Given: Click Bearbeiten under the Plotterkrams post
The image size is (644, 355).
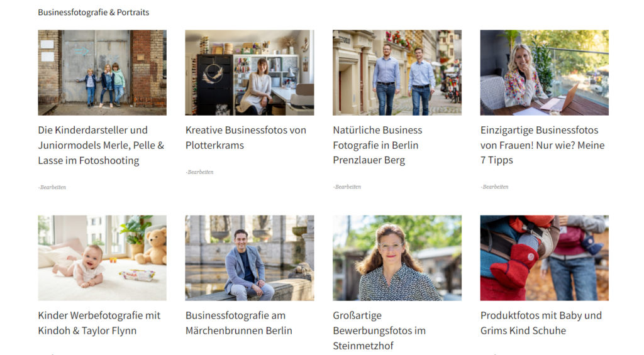Looking at the screenshot, I should (x=200, y=172).
